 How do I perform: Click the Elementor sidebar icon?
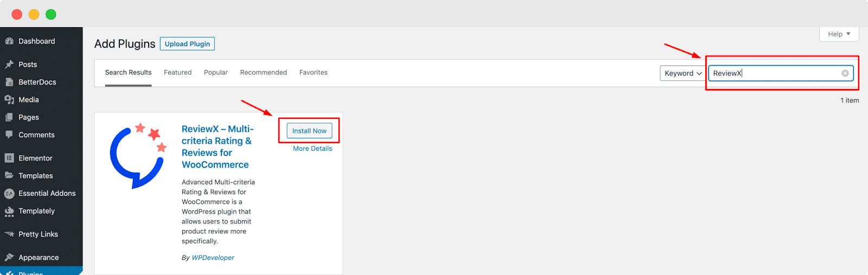pos(9,158)
